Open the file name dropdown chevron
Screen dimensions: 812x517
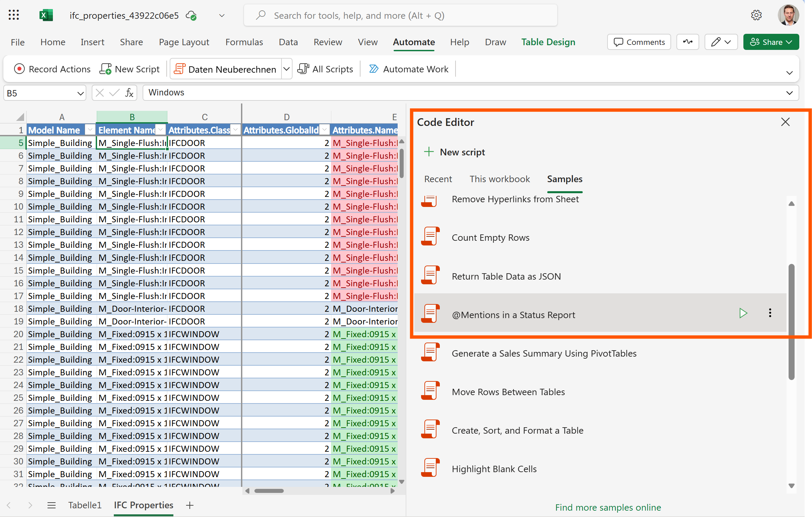(x=222, y=15)
